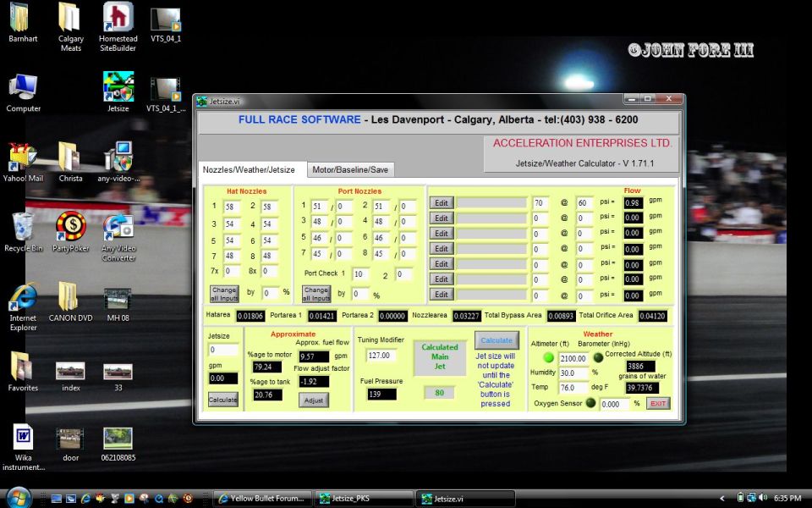The image size is (812, 508).
Task: Click the Altimeter field showing 2100.00
Action: click(573, 358)
